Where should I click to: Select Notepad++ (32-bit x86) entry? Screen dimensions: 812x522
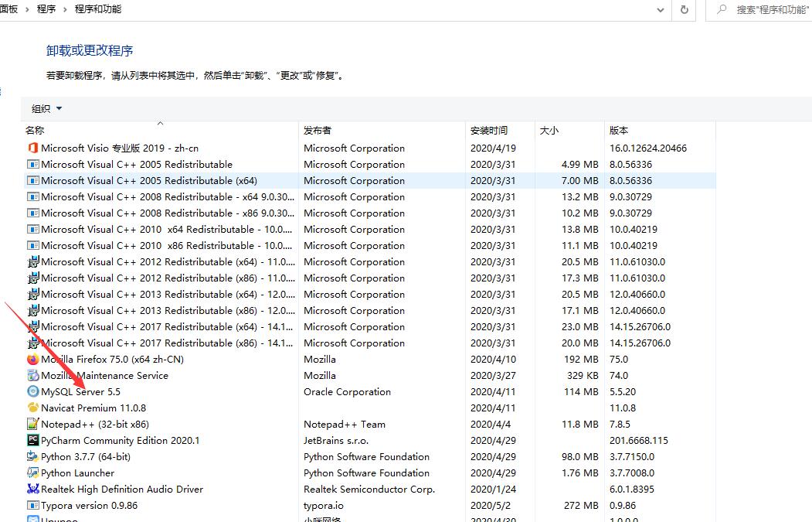coord(95,424)
